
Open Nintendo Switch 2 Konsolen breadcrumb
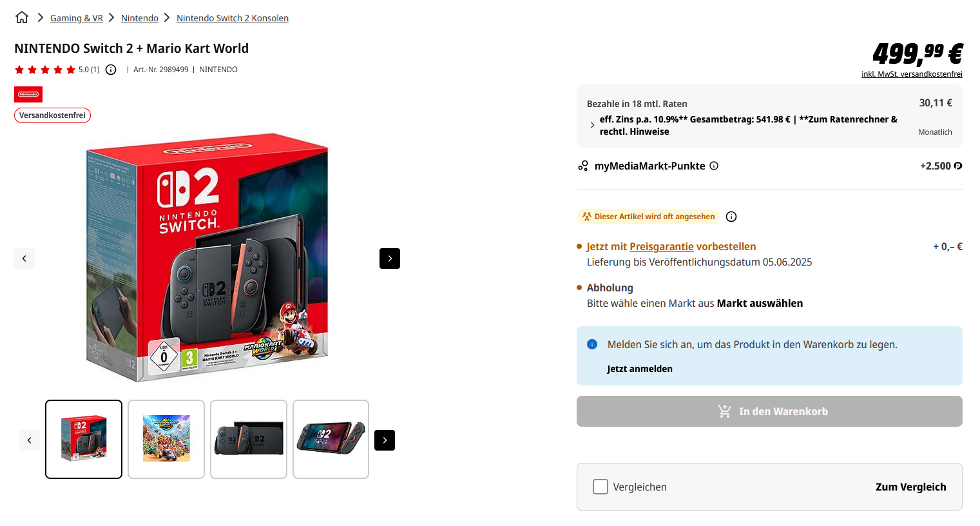pos(233,18)
